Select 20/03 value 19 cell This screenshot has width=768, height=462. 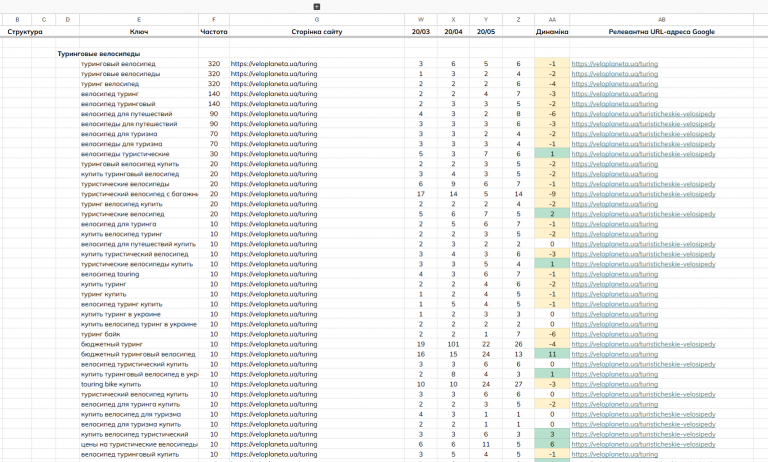click(x=421, y=344)
